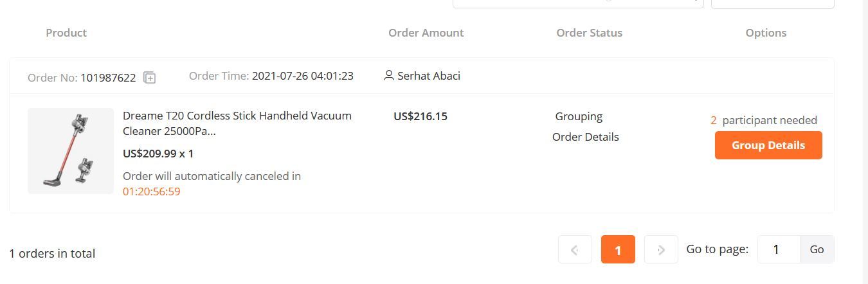Click buyer name Serhat Abaci
Image resolution: width=868 pixels, height=284 pixels.
(429, 76)
